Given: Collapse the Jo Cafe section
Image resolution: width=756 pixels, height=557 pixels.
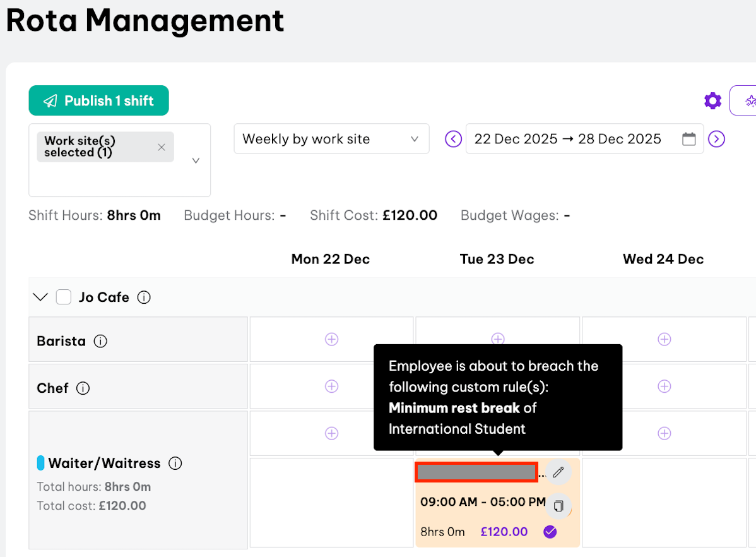Looking at the screenshot, I should pyautogui.click(x=41, y=297).
